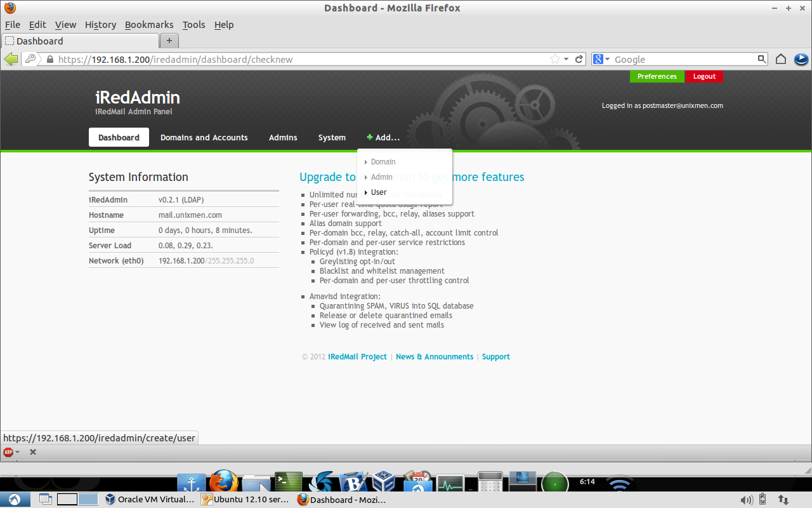812x508 pixels.
Task: Open the View menu
Action: point(65,25)
